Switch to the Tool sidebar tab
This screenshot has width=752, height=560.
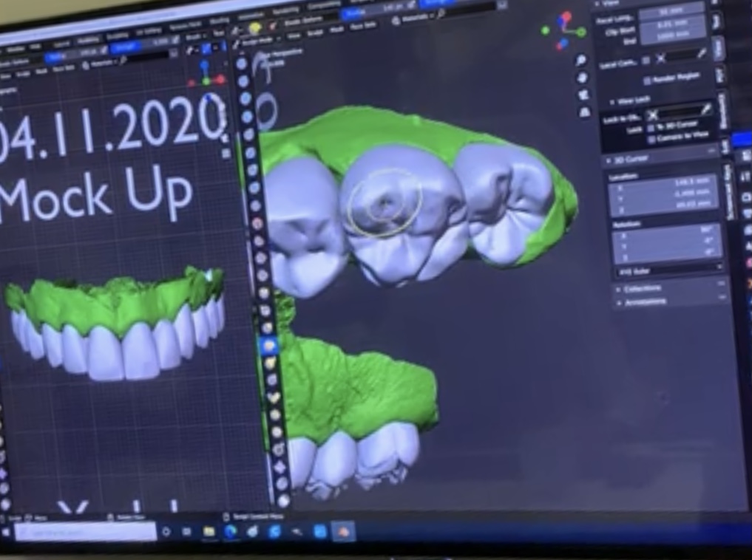pos(717,21)
